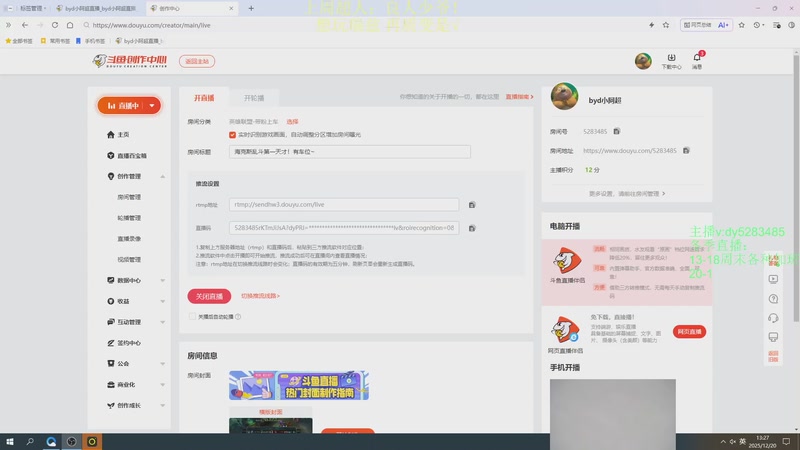The height and width of the screenshot is (450, 800).
Task: Follow 更多设置，请前往房间管理 link
Action: [627, 194]
